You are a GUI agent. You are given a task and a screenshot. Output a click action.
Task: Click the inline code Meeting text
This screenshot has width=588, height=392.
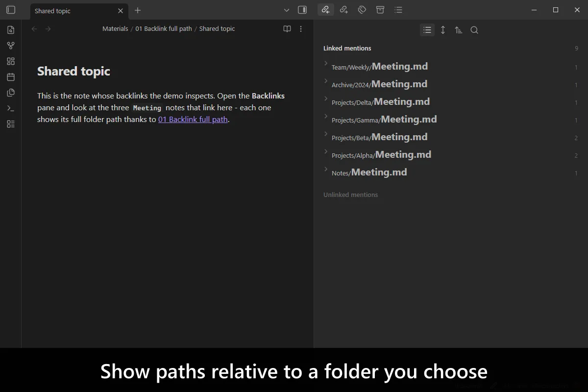147,108
